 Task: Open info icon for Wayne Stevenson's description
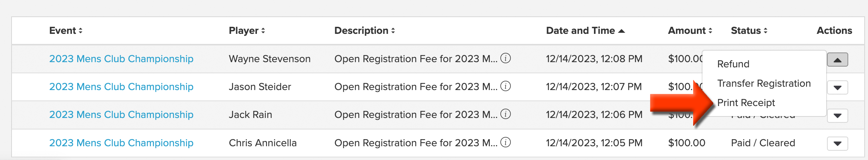[505, 58]
